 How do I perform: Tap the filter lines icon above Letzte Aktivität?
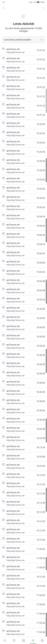pos(23,16)
